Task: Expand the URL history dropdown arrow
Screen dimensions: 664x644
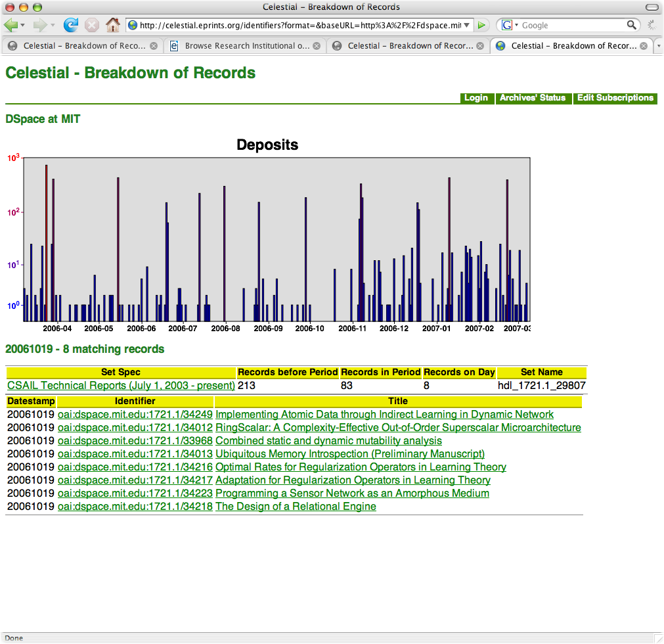Action: coord(467,26)
